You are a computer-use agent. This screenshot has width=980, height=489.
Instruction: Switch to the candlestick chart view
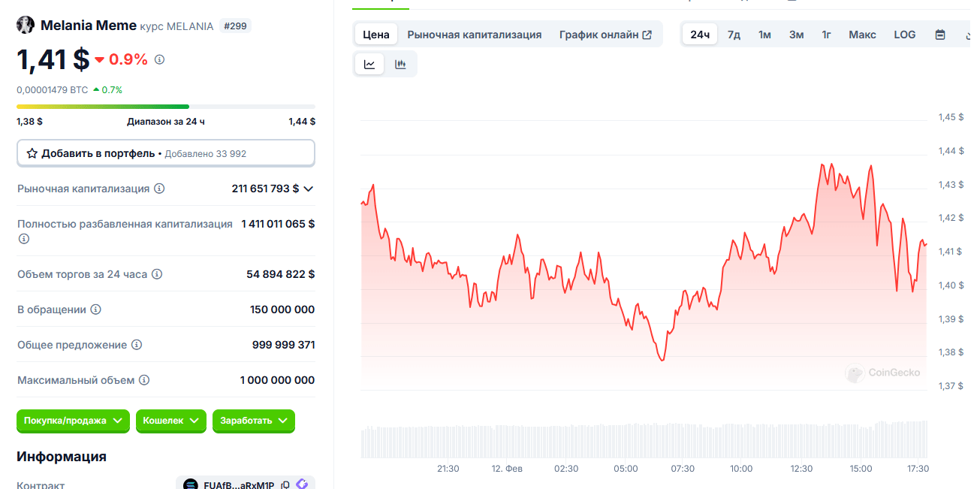(400, 64)
